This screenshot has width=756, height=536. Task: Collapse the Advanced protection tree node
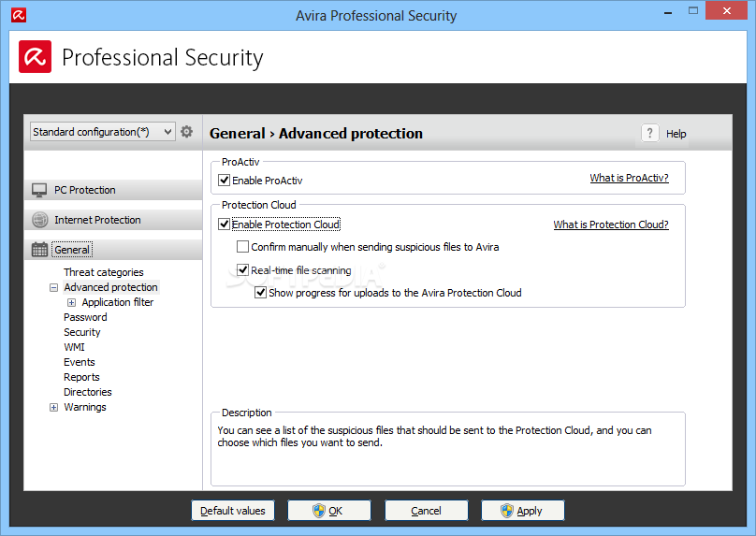pos(53,288)
